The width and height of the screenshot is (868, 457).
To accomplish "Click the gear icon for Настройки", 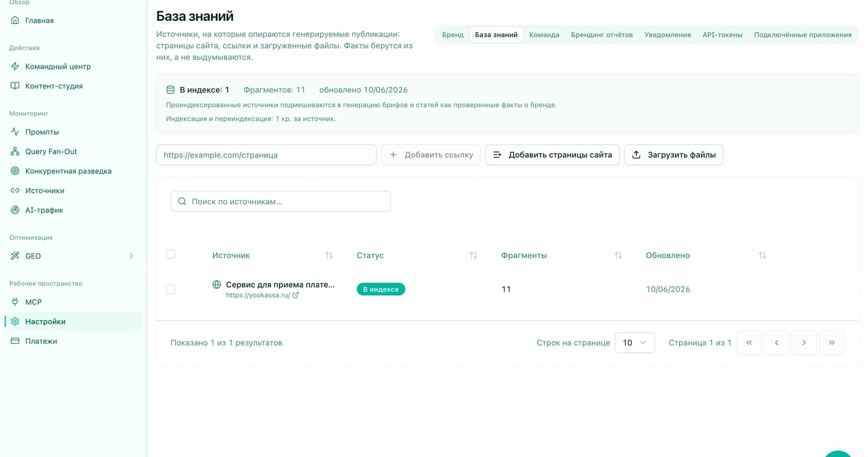I will (15, 321).
